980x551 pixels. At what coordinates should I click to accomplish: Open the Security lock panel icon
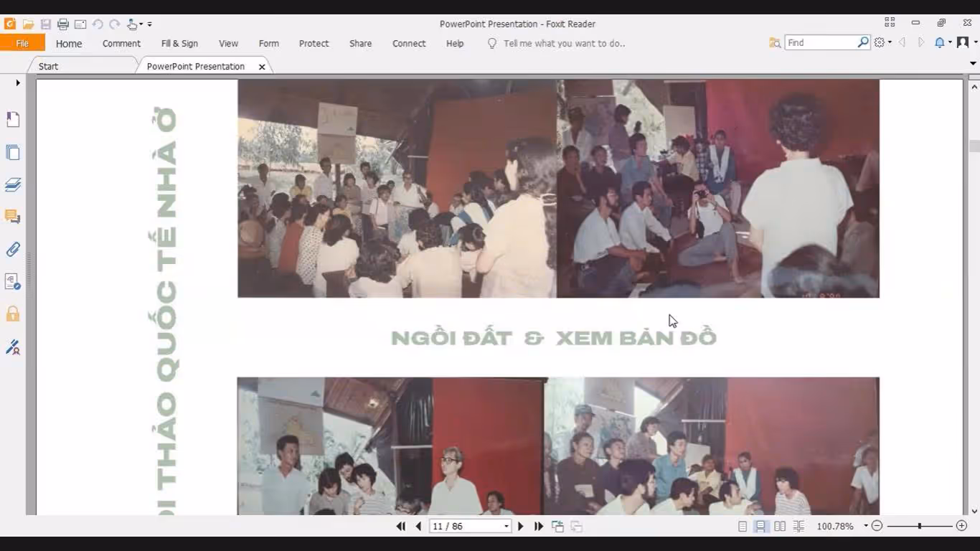[13, 314]
